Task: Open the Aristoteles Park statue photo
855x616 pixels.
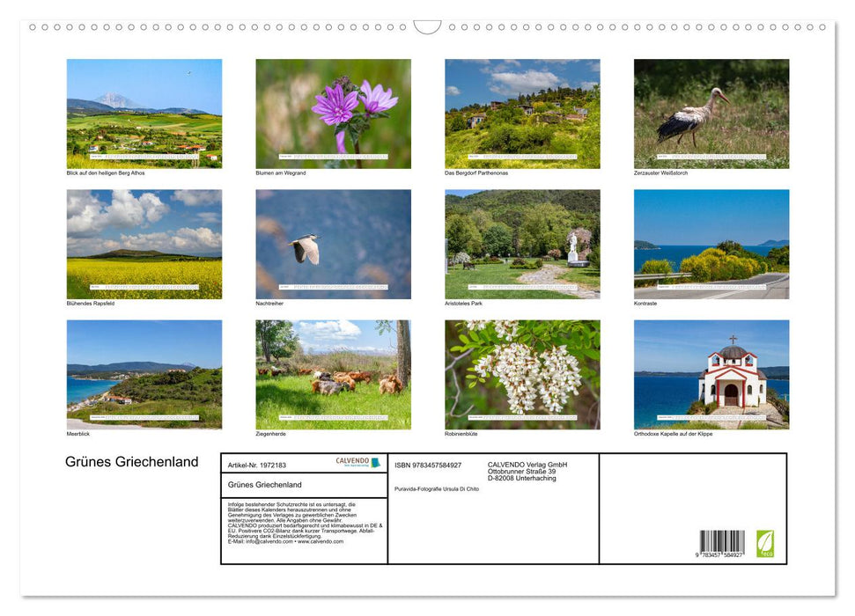Action: pyautogui.click(x=522, y=244)
